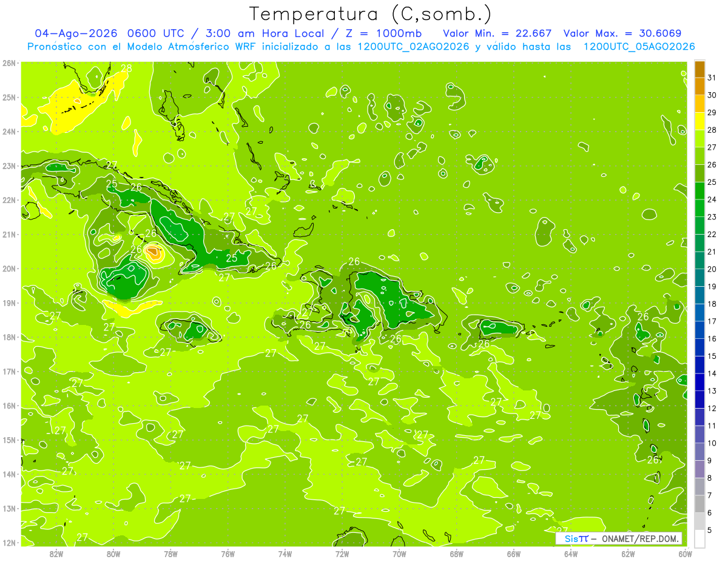Select the '14N' latitude label
Screen dimensions: 728x562
pos(9,474)
